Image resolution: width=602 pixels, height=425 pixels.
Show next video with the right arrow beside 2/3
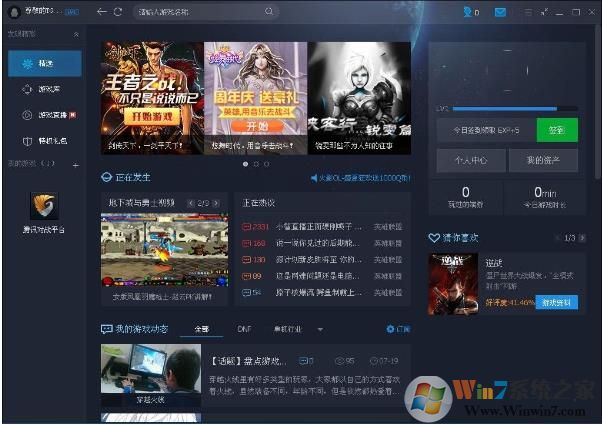click(x=216, y=203)
